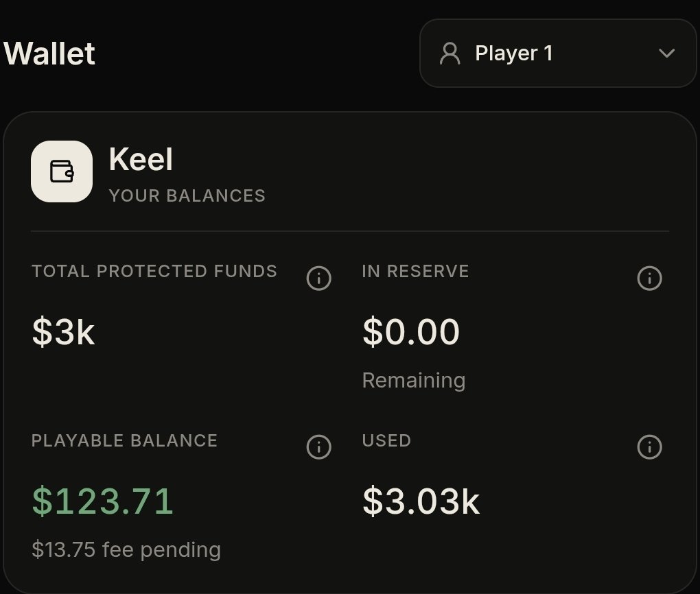This screenshot has width=700, height=594.
Task: Click the YOUR BALANCES subtitle
Action: click(x=187, y=196)
